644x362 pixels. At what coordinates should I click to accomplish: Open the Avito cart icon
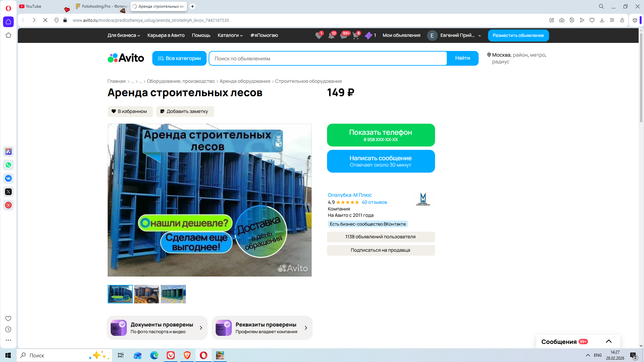[x=356, y=36]
